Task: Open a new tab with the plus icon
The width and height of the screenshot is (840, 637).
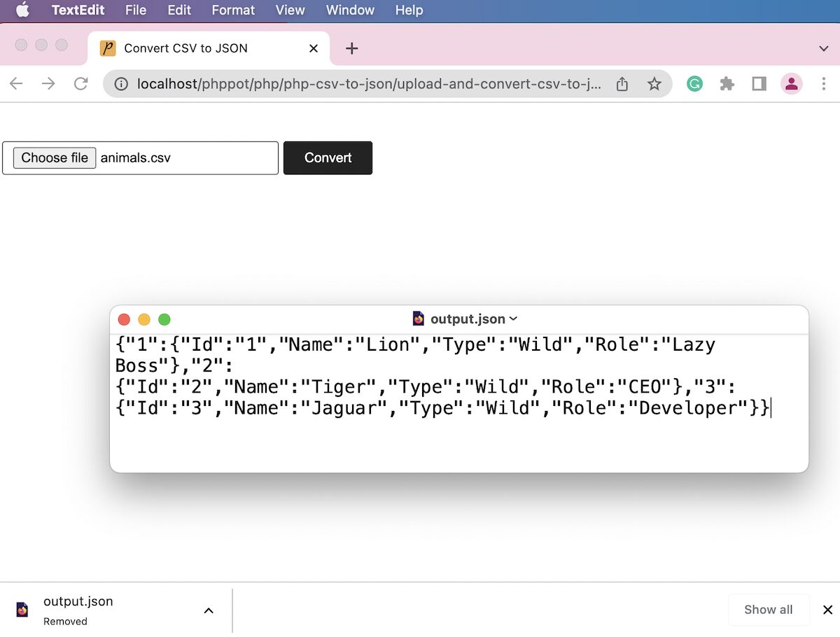Action: (351, 48)
